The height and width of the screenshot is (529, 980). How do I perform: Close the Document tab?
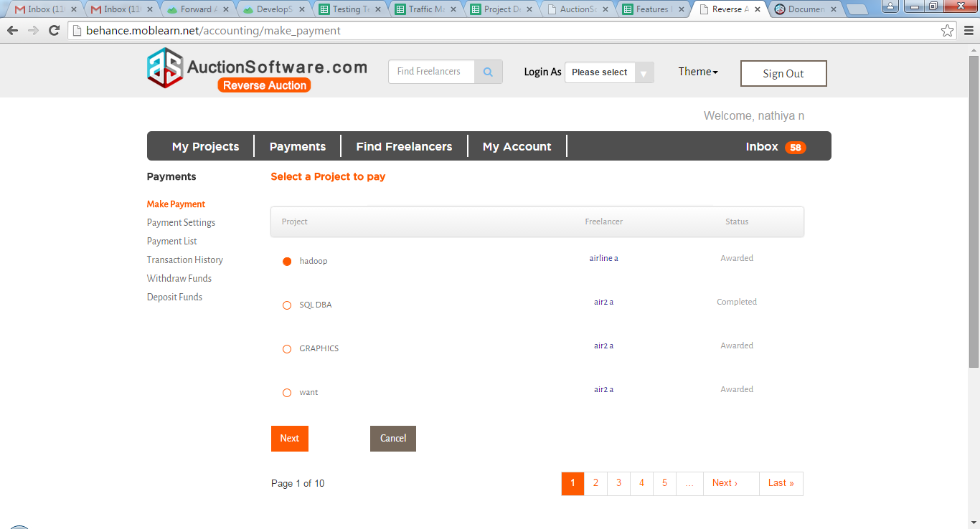(833, 9)
